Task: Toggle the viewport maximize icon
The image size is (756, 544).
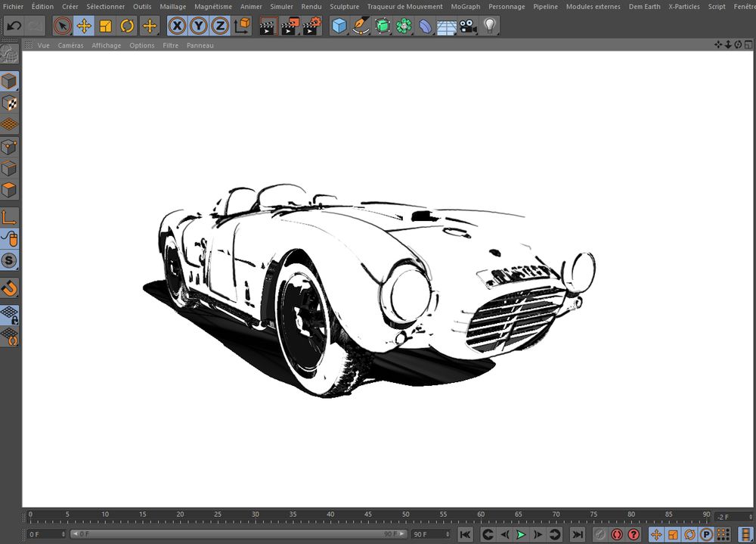Action: (x=748, y=45)
